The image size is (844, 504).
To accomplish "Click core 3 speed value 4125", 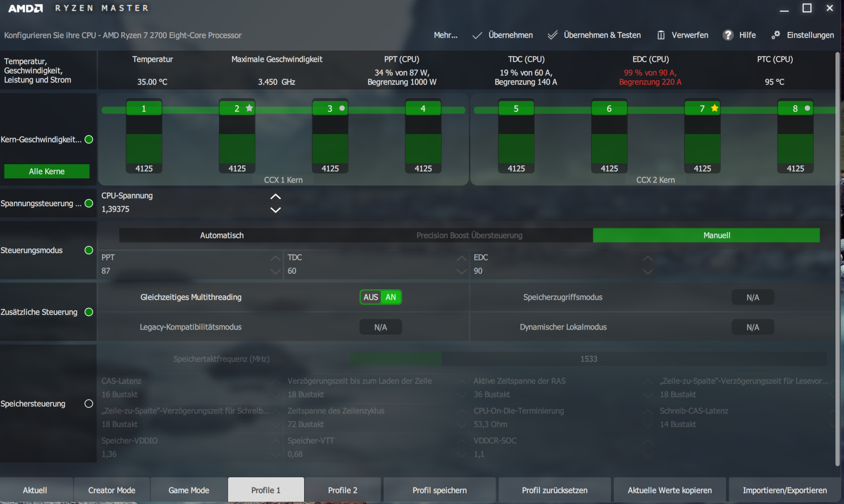I will (x=330, y=168).
